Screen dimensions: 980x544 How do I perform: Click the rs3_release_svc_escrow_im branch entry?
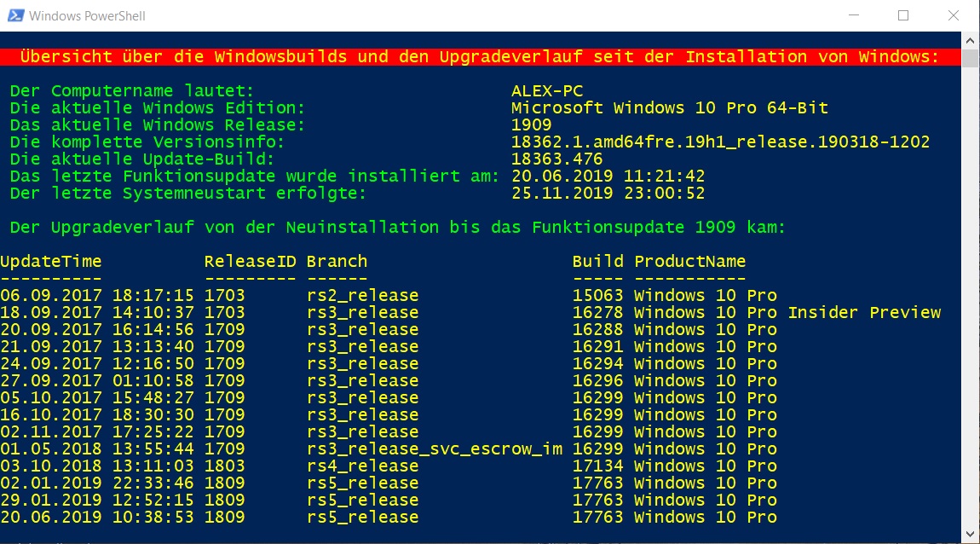point(435,449)
